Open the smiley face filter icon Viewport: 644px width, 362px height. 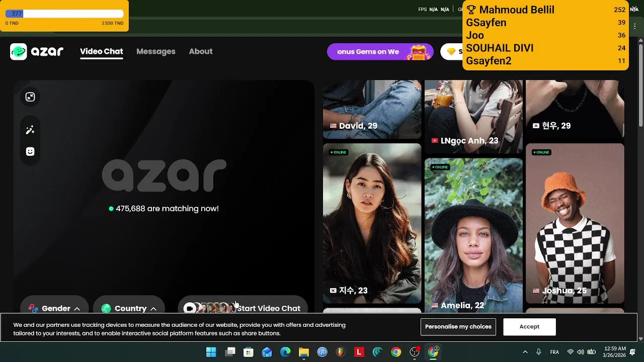pyautogui.click(x=30, y=151)
